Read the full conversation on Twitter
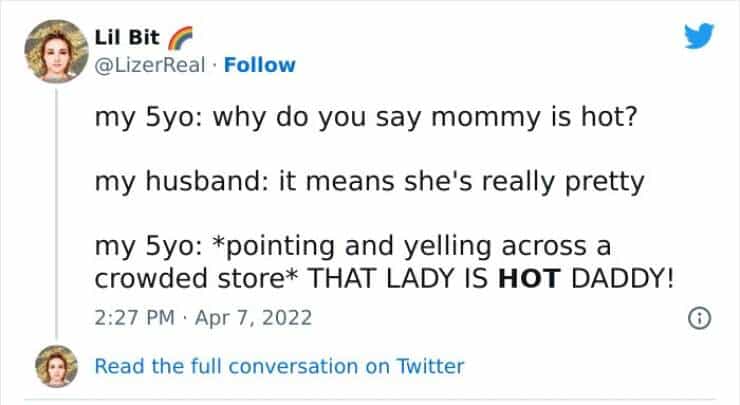 (279, 366)
